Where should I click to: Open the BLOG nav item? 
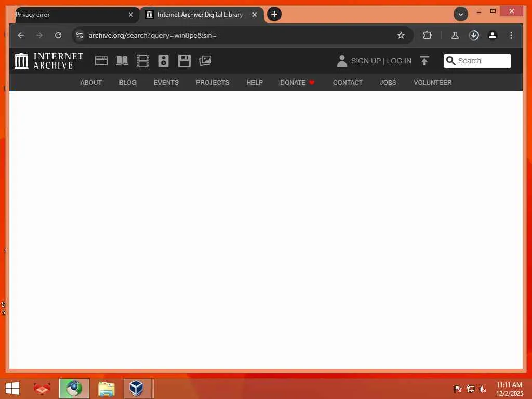(128, 83)
